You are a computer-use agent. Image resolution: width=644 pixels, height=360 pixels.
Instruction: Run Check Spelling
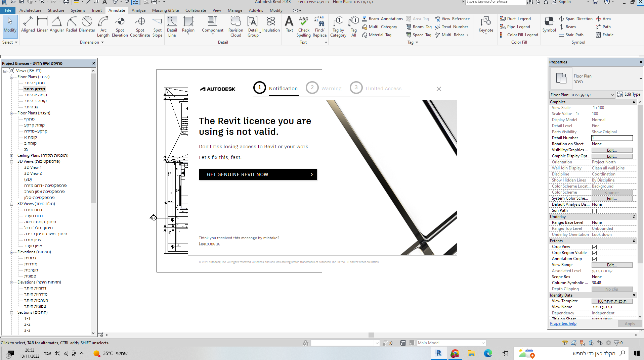(304, 27)
